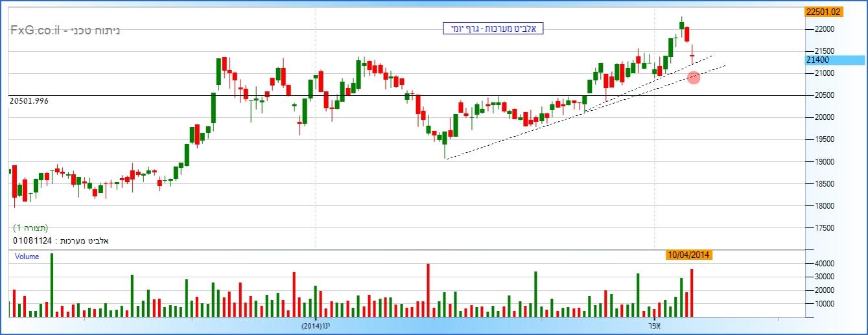The width and height of the screenshot is (868, 335).
Task: Click the green (תצורה 1) configuration label
Action: tap(30, 228)
